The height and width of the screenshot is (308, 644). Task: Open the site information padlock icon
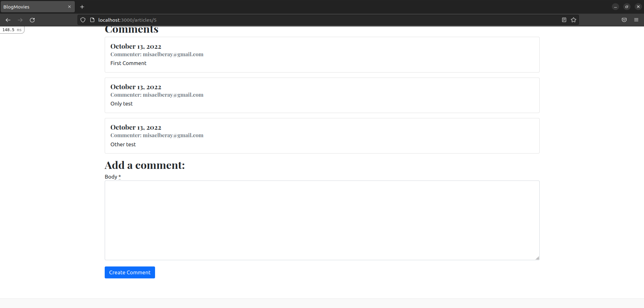point(92,20)
